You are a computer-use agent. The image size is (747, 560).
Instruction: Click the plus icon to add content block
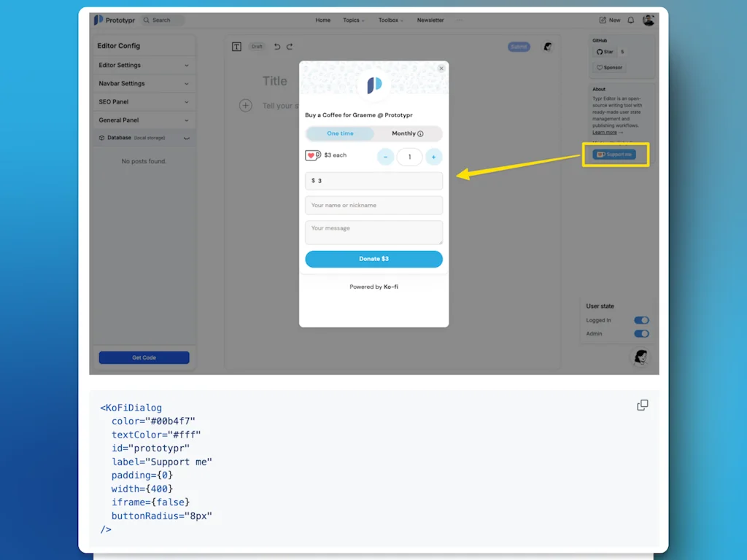pos(245,105)
